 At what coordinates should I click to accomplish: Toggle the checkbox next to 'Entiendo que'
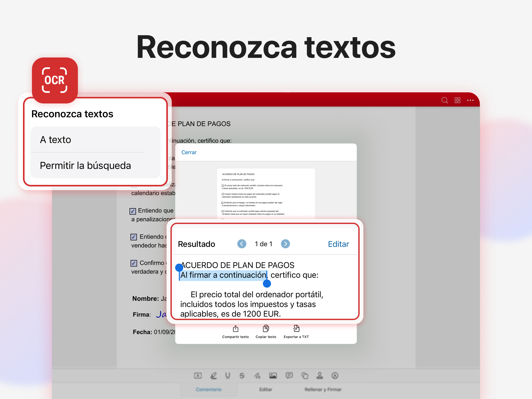(133, 211)
